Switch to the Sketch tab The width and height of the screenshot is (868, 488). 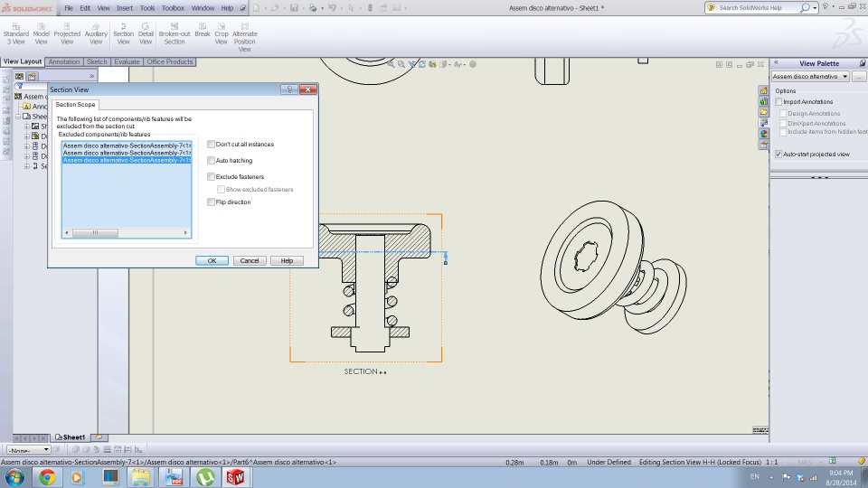point(97,62)
